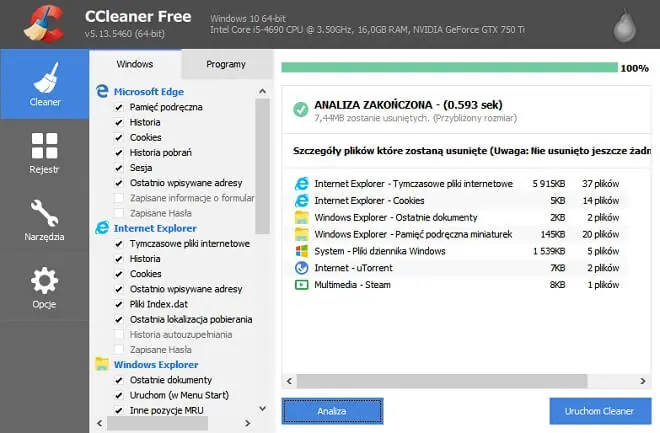Enable Zapisane informacje o formularzach checkbox
Screen dimensions: 660x433
119,198
